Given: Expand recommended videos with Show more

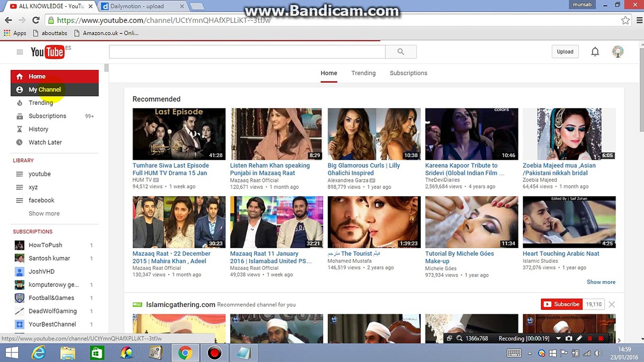Looking at the screenshot, I should [601, 282].
